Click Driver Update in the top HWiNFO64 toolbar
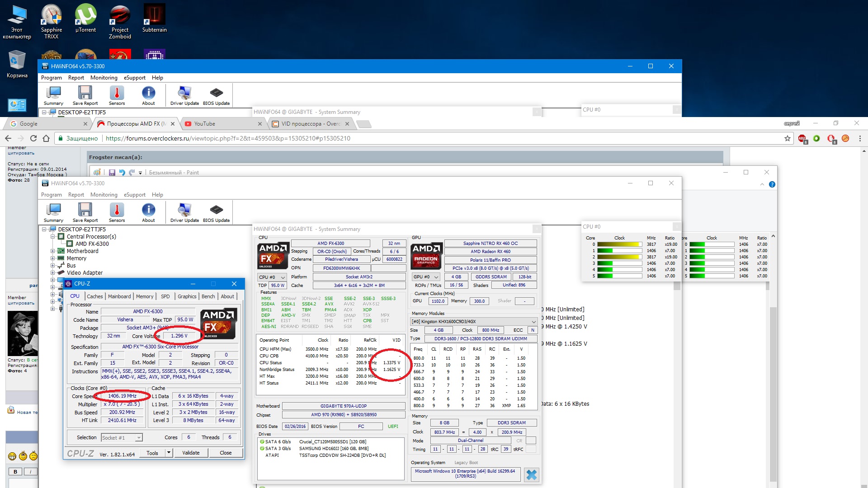868x488 pixels. (x=184, y=95)
